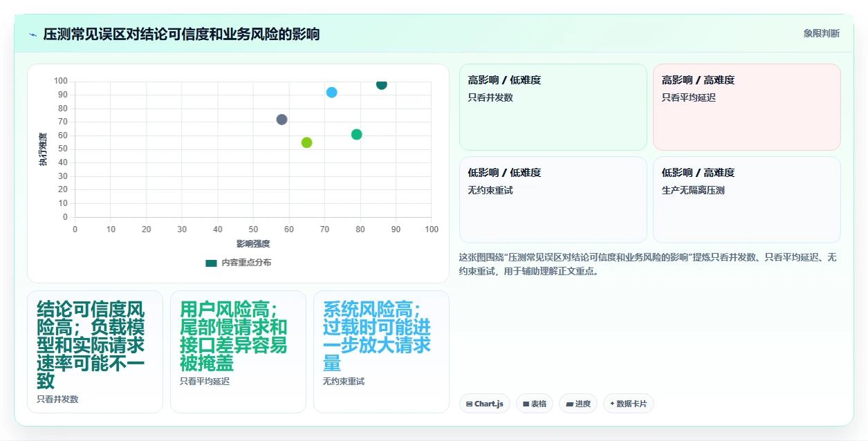Viewport: 868px width, 441px height.
Task: Click the 执行难度 y-axis label
Action: [x=43, y=149]
